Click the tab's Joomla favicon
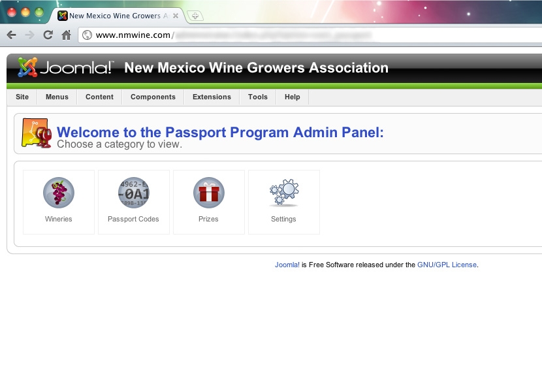The image size is (542, 392). (x=62, y=16)
